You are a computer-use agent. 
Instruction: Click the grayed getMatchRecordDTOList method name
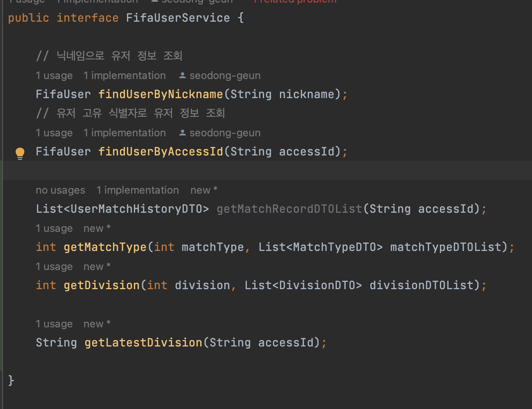pos(289,209)
